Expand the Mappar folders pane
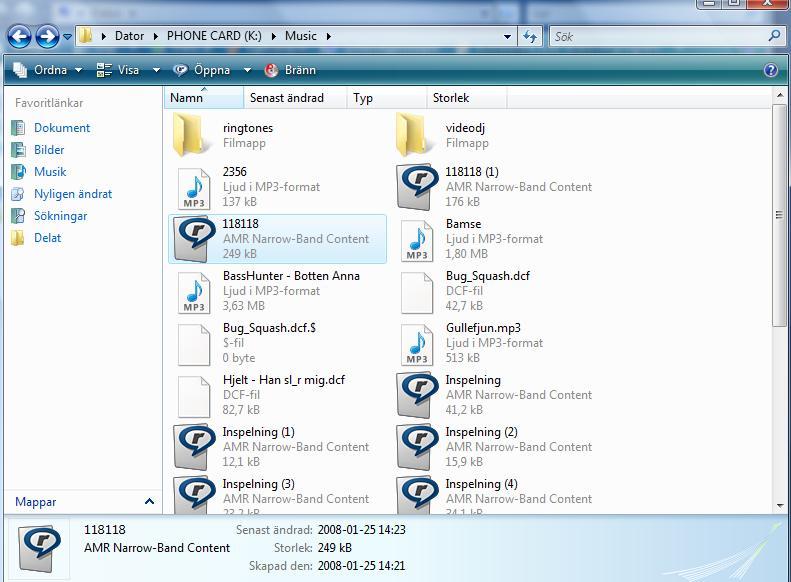791x582 pixels. (x=149, y=502)
